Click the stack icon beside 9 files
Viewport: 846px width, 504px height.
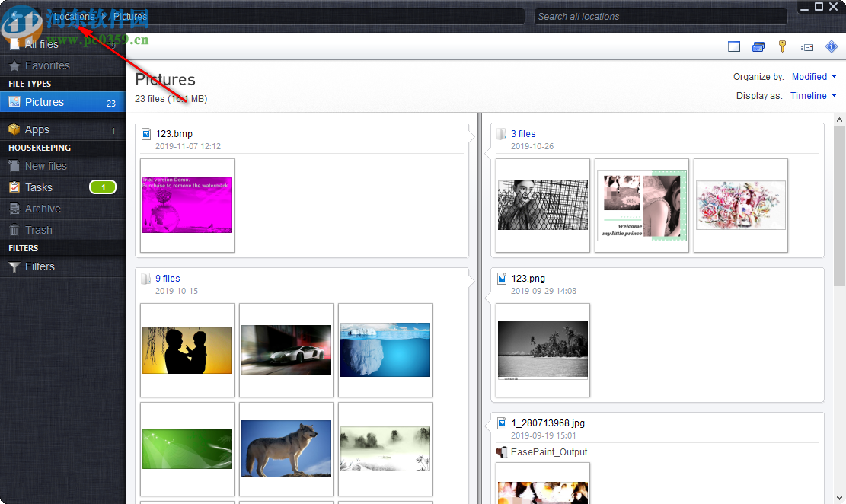pos(145,279)
